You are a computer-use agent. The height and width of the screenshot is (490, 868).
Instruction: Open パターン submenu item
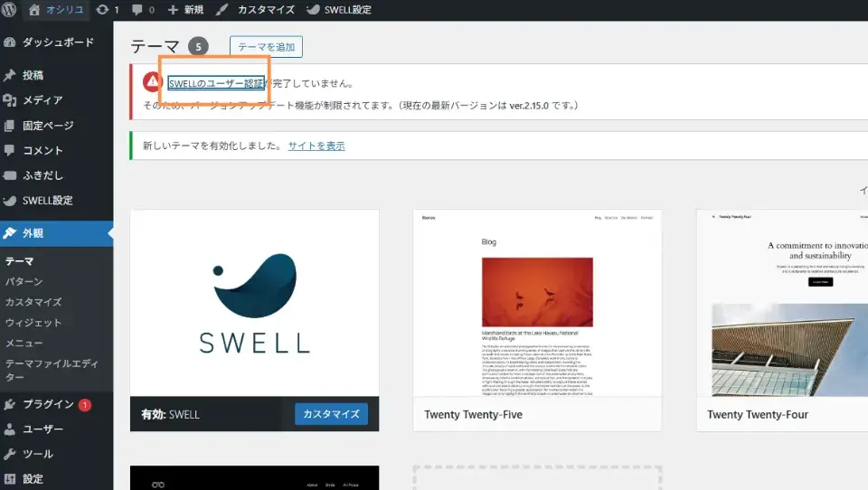tap(24, 281)
